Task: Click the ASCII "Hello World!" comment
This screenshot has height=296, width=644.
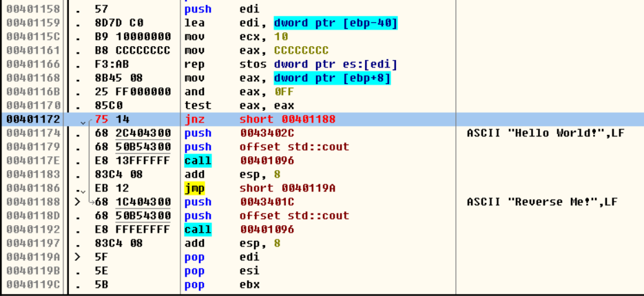Action: [545, 133]
